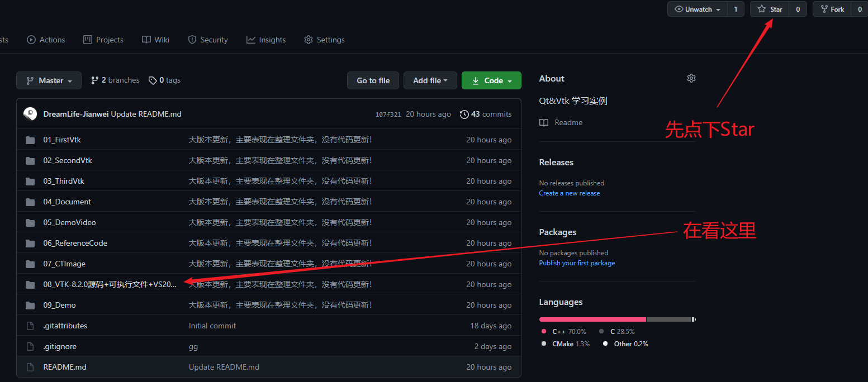Open the 02_SecondVtk folder
The image size is (868, 382).
(x=68, y=160)
